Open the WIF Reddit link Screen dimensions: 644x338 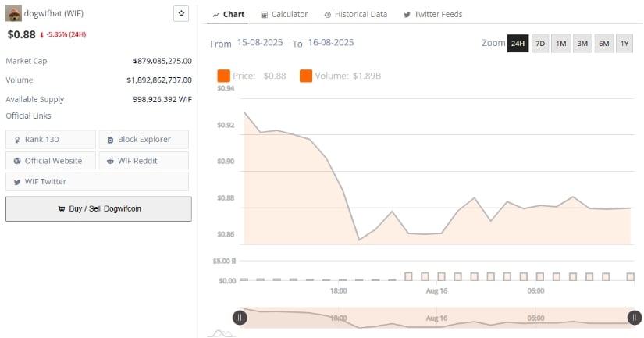tap(144, 161)
